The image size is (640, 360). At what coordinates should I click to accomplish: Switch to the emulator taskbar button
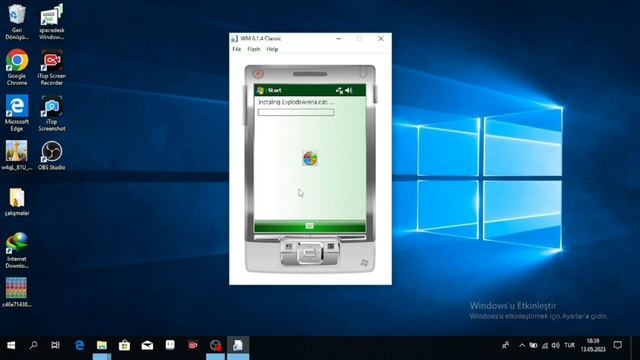pyautogui.click(x=238, y=345)
